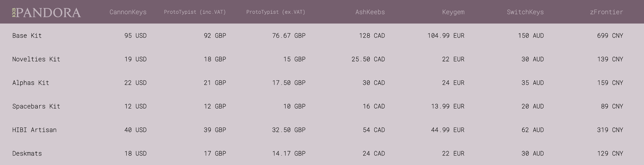644x165 pixels.
Task: Open the zFrontier vendor header
Action: click(606, 12)
